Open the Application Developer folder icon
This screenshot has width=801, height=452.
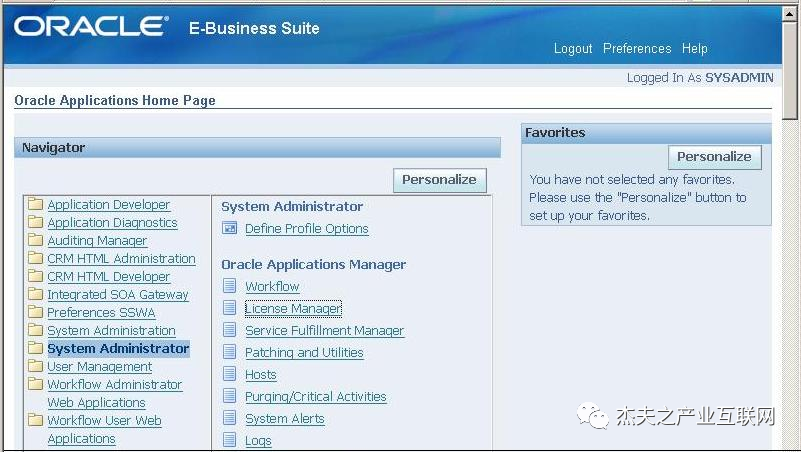(x=35, y=204)
